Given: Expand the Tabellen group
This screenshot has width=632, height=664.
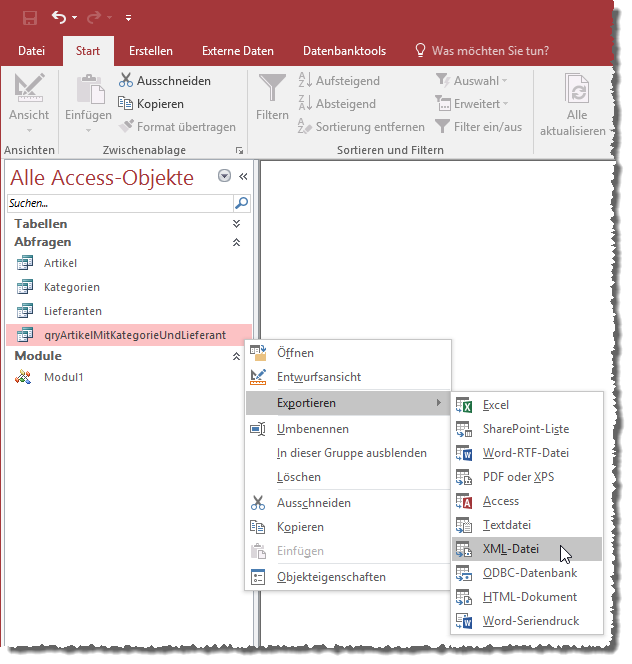Looking at the screenshot, I should pos(236,224).
